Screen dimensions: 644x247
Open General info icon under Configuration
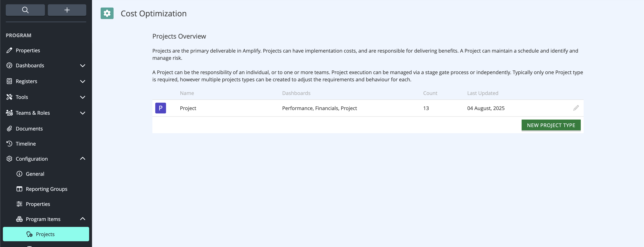[19, 174]
